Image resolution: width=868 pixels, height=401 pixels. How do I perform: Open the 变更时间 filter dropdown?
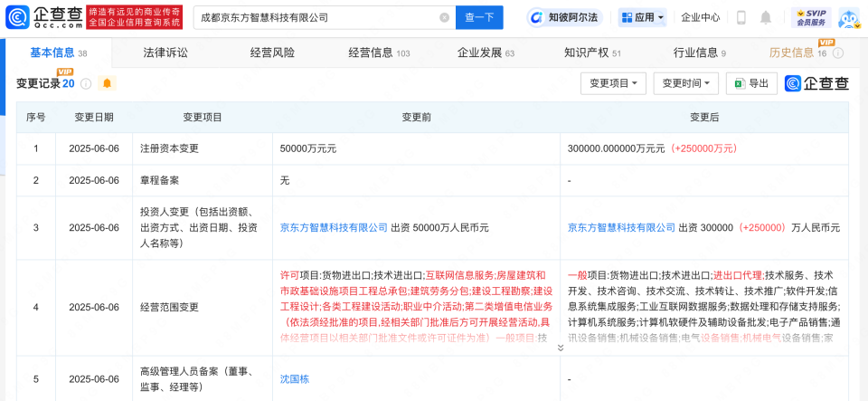(x=686, y=83)
